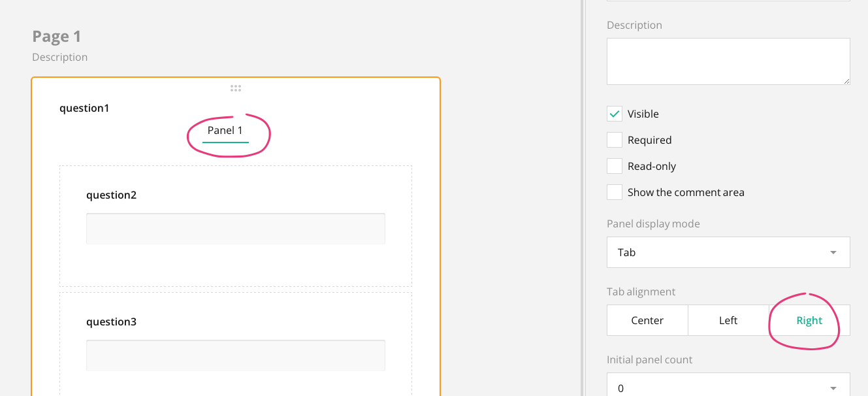Image resolution: width=868 pixels, height=396 pixels.
Task: Switch to the Panel 1 tab
Action: point(225,130)
